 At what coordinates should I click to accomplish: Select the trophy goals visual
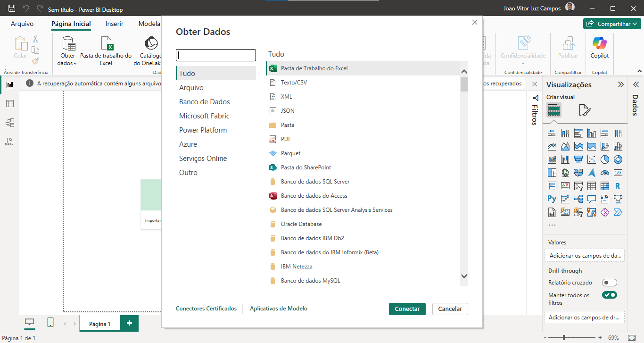coord(618,199)
